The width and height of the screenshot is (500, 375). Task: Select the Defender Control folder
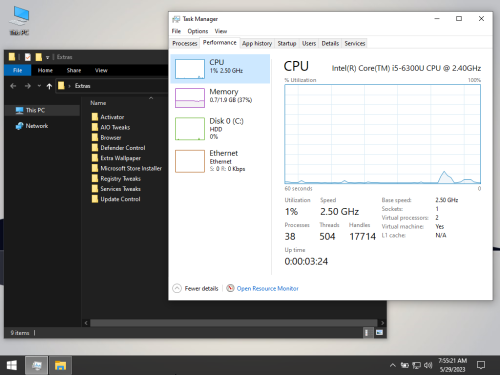coord(118,148)
